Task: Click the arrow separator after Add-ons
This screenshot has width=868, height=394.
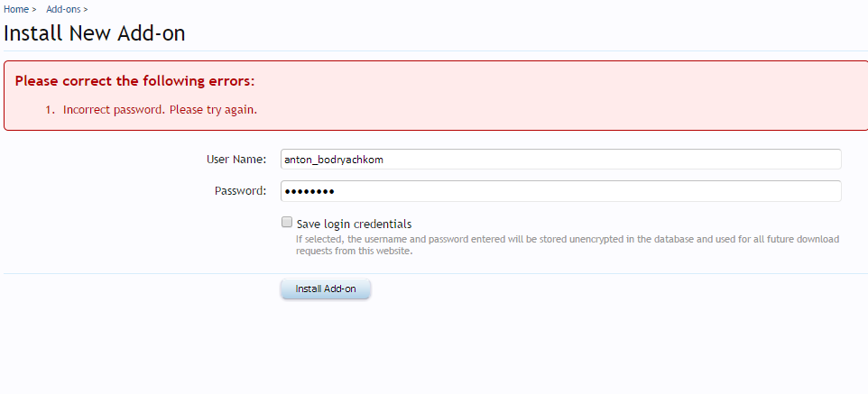Action: coord(86,9)
